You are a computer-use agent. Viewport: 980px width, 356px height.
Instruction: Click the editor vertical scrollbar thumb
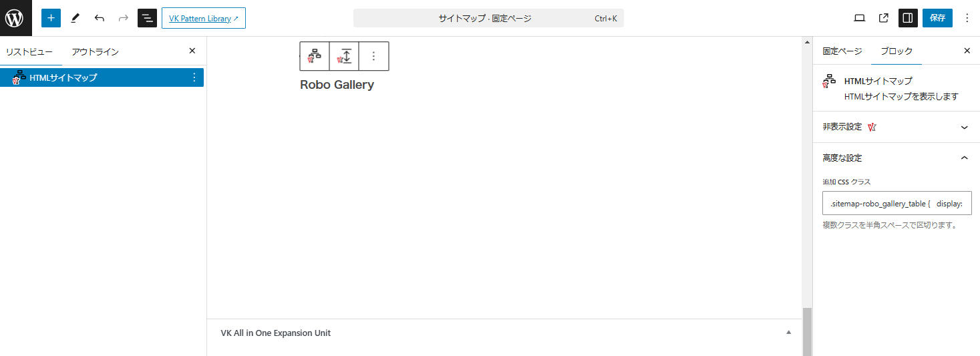click(807, 331)
